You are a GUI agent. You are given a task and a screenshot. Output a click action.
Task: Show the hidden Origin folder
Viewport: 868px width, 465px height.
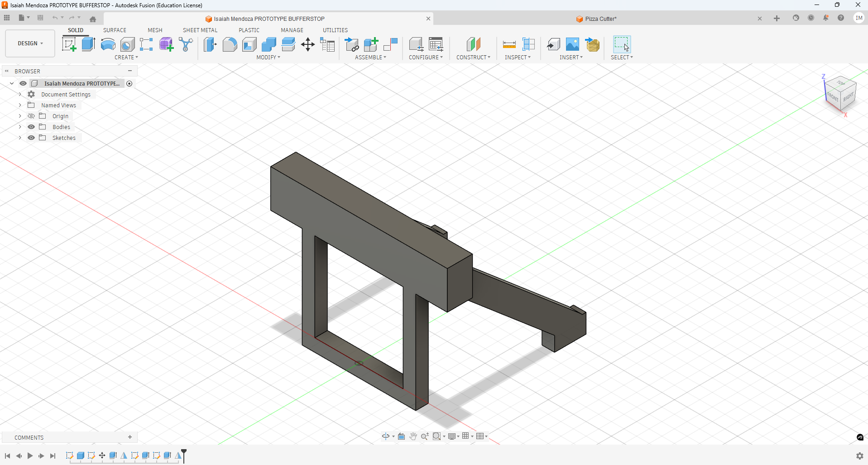point(31,116)
